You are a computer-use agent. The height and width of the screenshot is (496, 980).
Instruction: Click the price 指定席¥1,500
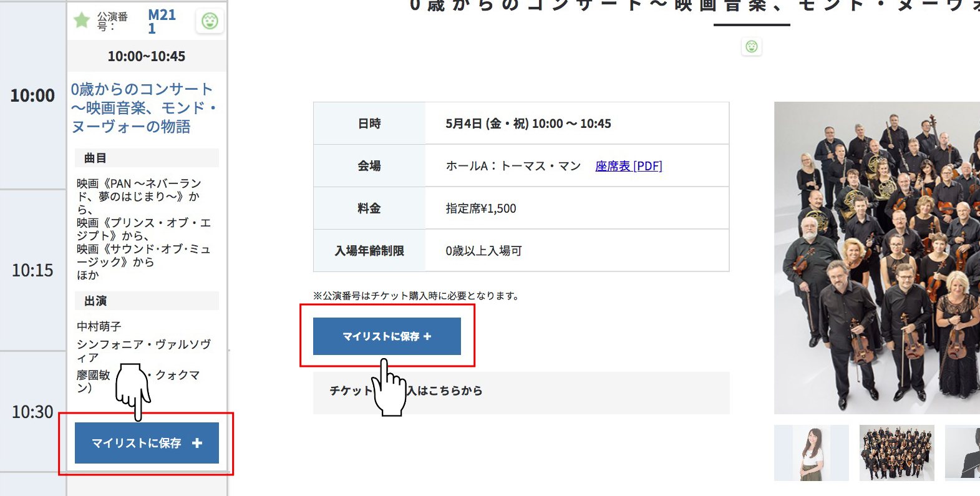(481, 208)
